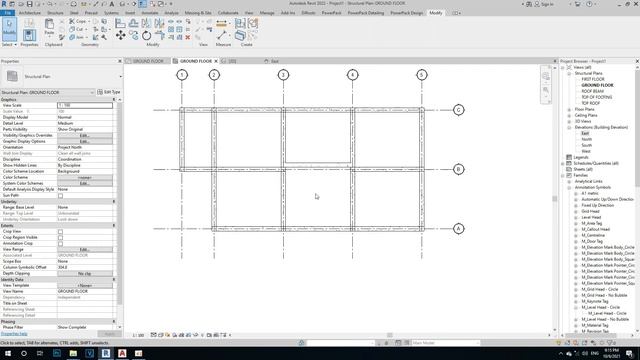Open the Structural Plan: GROUND FLOOR instance dropdown

(91, 92)
